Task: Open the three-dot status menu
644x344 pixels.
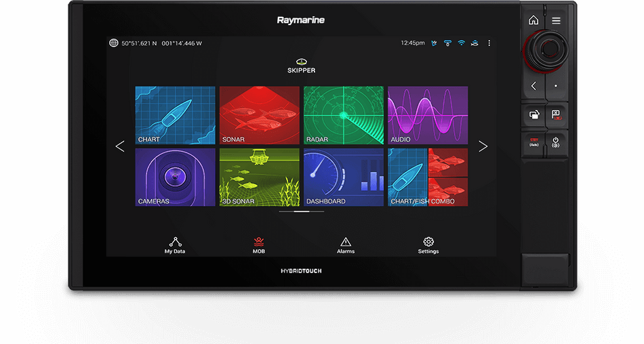Action: [x=489, y=43]
